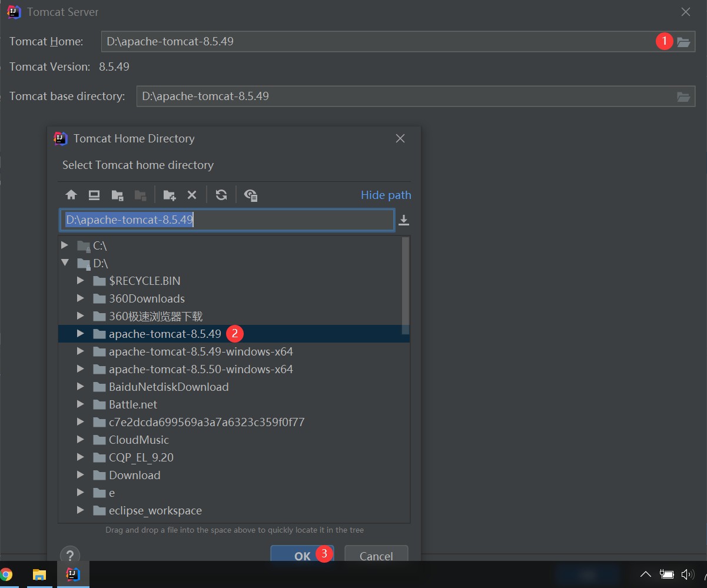Open the volume control in system tray
The height and width of the screenshot is (588, 707).
point(688,574)
